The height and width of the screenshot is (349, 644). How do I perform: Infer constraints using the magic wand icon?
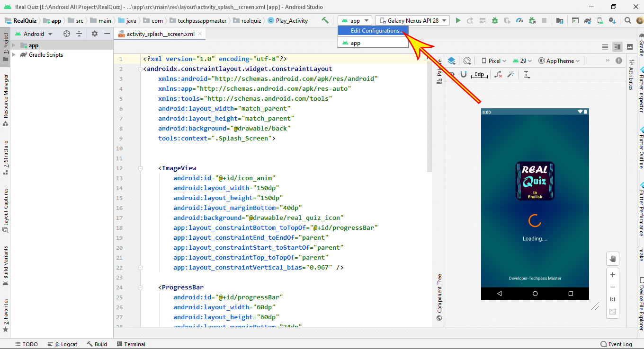pyautogui.click(x=510, y=74)
